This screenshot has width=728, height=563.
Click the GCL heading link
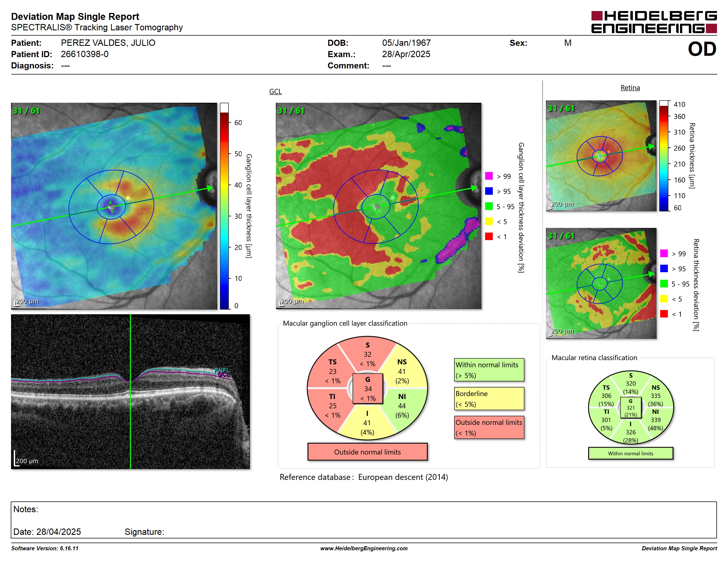(x=275, y=91)
